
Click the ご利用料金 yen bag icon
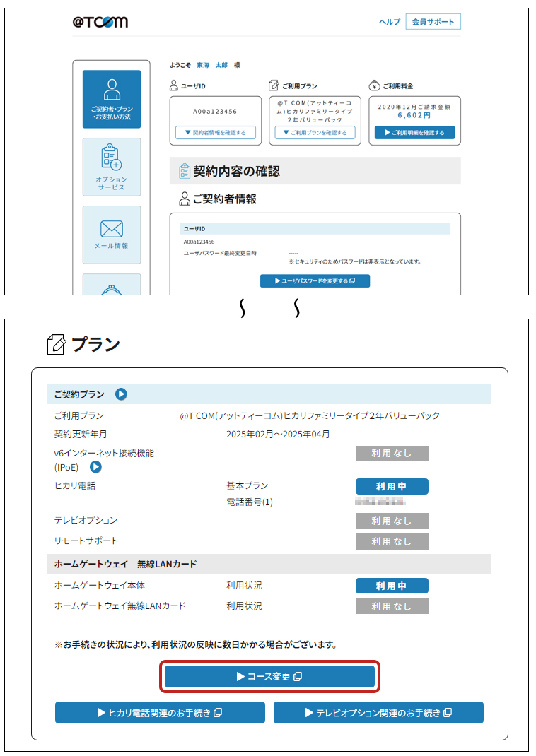coord(374,85)
